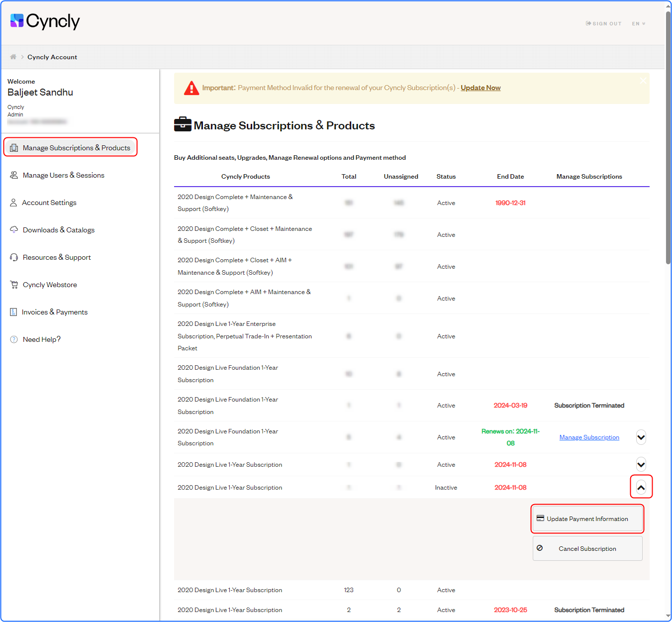
Task: Click the 2024-03-19 end date
Action: (x=510, y=406)
